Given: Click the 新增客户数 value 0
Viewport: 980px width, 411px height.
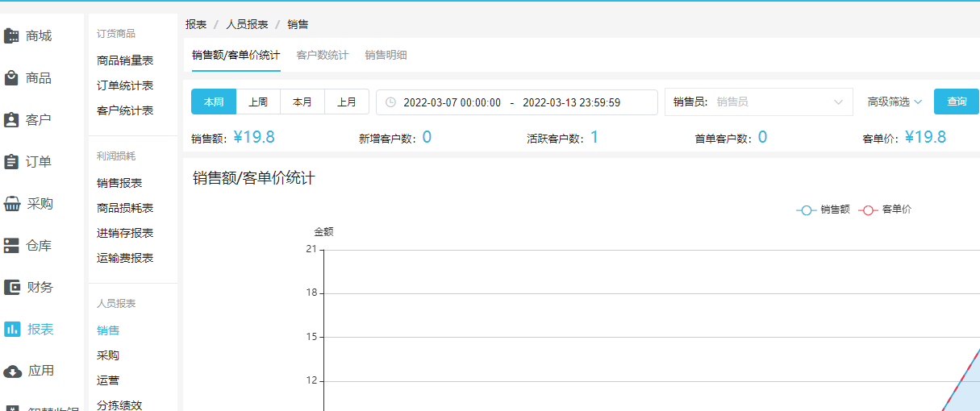Looking at the screenshot, I should pos(427,137).
